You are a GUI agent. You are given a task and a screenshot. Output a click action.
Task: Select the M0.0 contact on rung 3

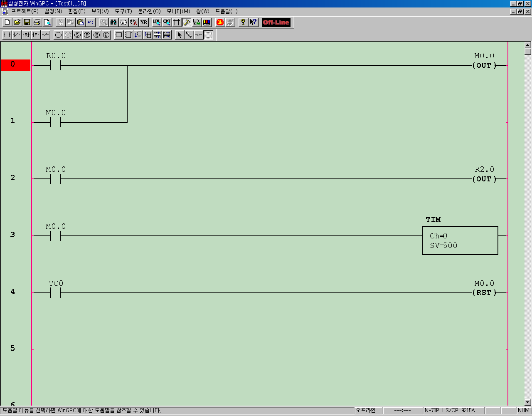click(x=56, y=236)
